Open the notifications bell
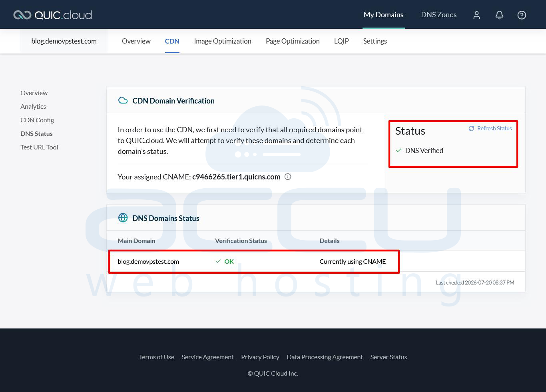 (499, 15)
